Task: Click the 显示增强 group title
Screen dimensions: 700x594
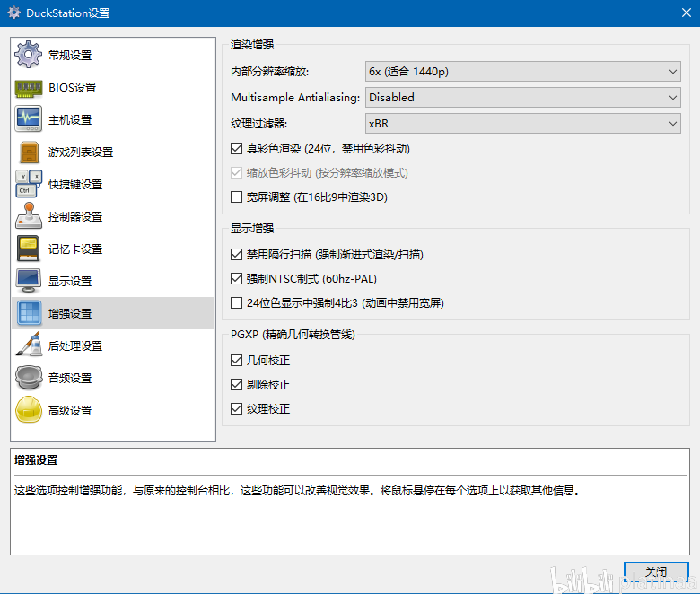Action: (252, 229)
